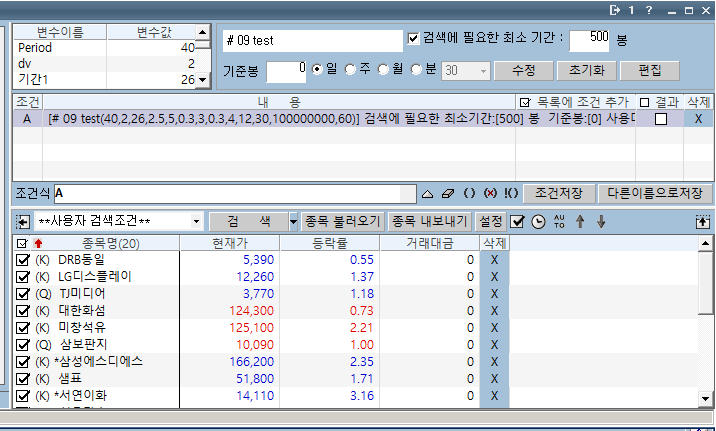Screen dimensions: 716x431
Task: Select the Period variable row
Action: click(x=106, y=48)
